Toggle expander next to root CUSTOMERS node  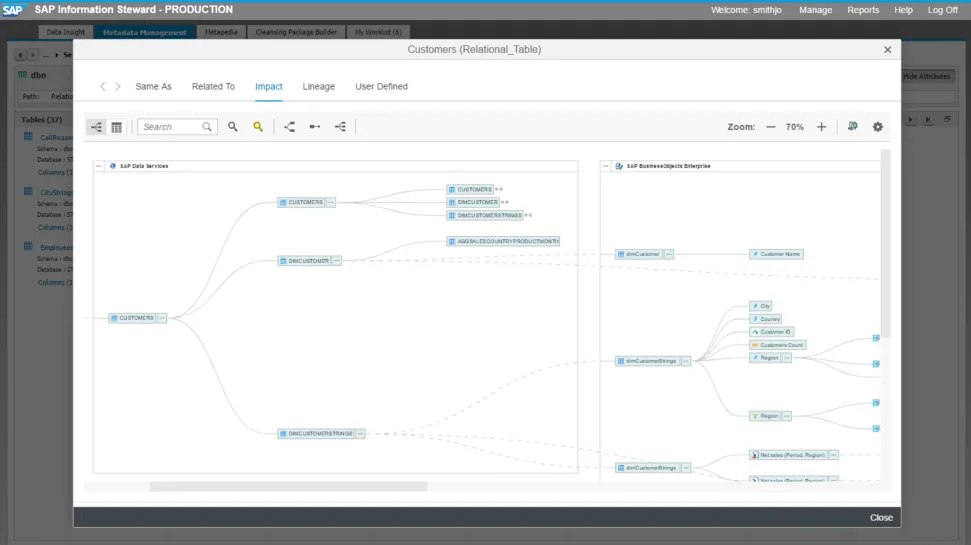[x=162, y=318]
